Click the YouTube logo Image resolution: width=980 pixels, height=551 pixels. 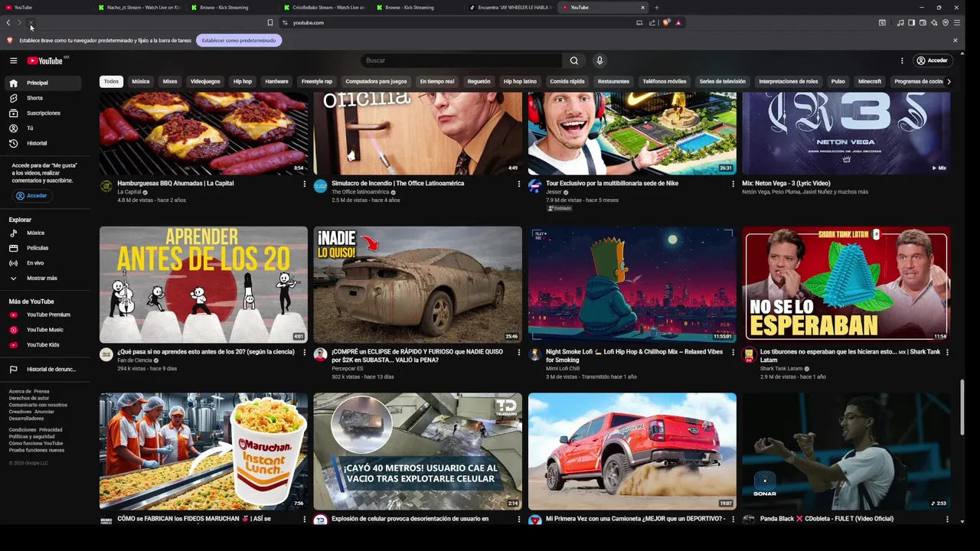pos(45,60)
